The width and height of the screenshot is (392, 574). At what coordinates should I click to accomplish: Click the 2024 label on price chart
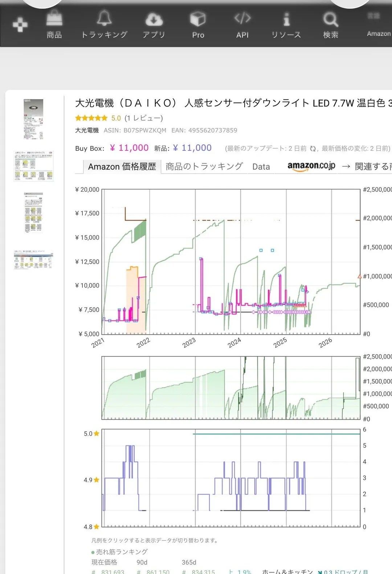(234, 342)
